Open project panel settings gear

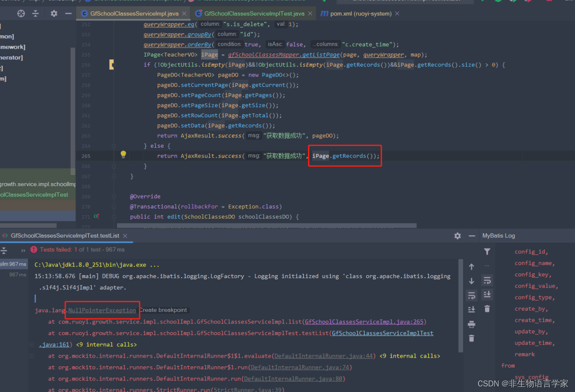coord(54,14)
